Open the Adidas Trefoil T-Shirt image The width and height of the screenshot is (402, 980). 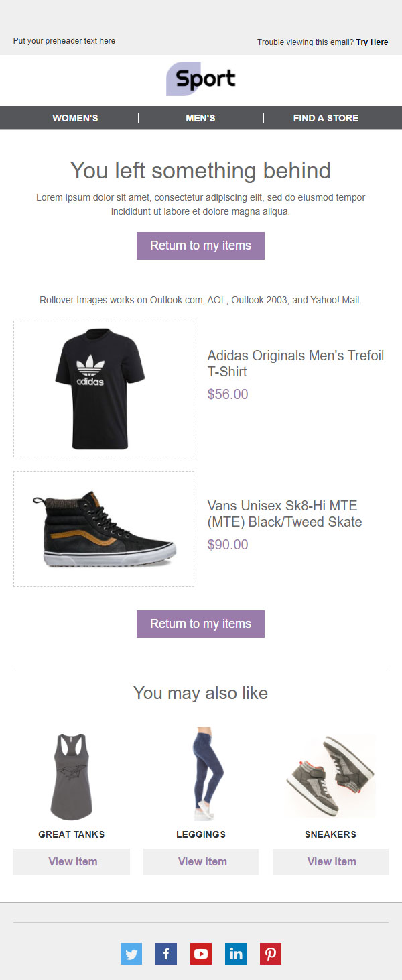coord(103,389)
